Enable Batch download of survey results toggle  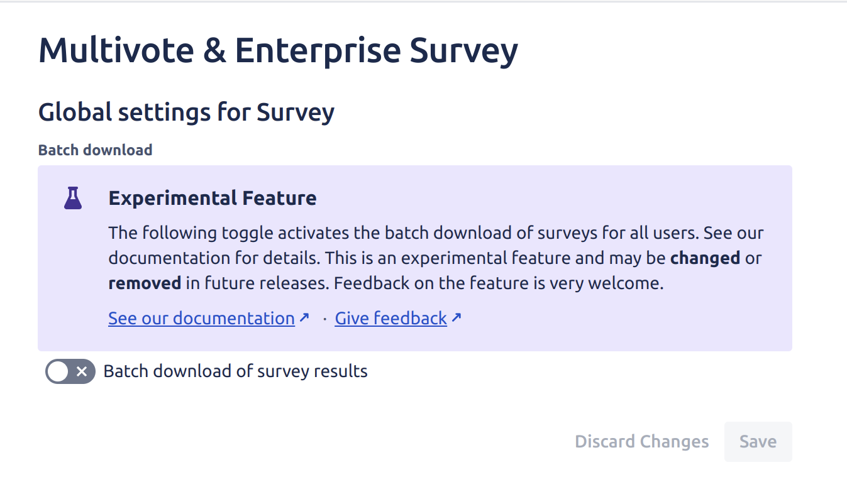(x=70, y=371)
